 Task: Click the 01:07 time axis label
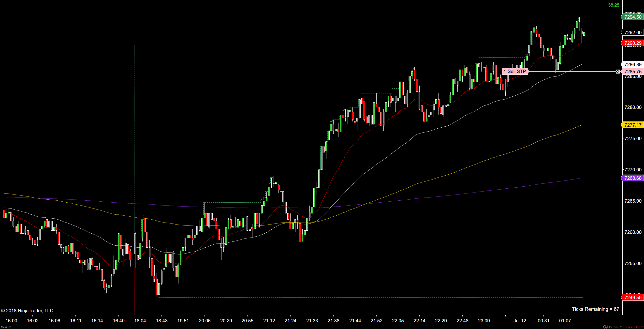pyautogui.click(x=565, y=321)
